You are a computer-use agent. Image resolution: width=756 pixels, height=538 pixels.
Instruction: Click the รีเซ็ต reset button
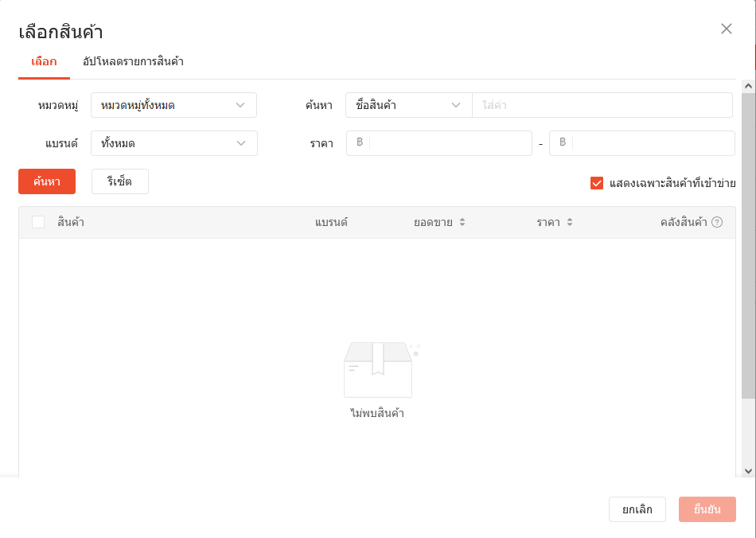tap(120, 181)
